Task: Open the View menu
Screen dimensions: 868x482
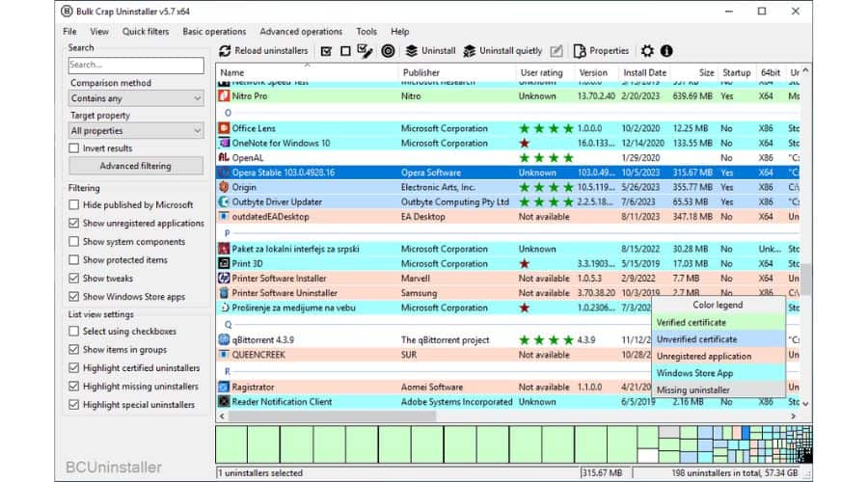Action: coord(99,32)
